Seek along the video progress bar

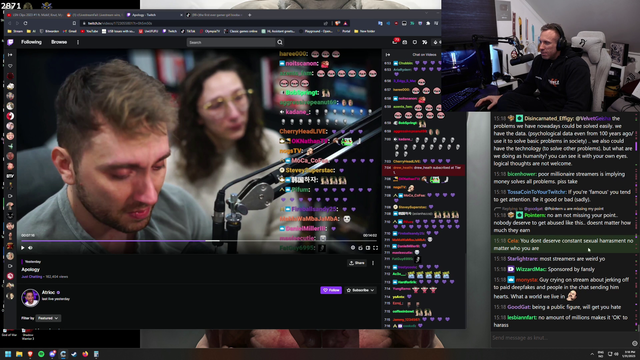pos(199,241)
